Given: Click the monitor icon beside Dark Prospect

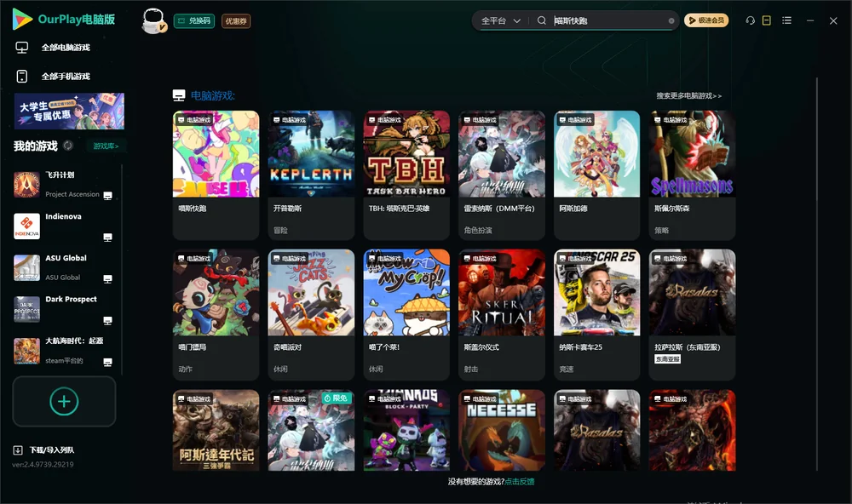Looking at the screenshot, I should pyautogui.click(x=107, y=320).
